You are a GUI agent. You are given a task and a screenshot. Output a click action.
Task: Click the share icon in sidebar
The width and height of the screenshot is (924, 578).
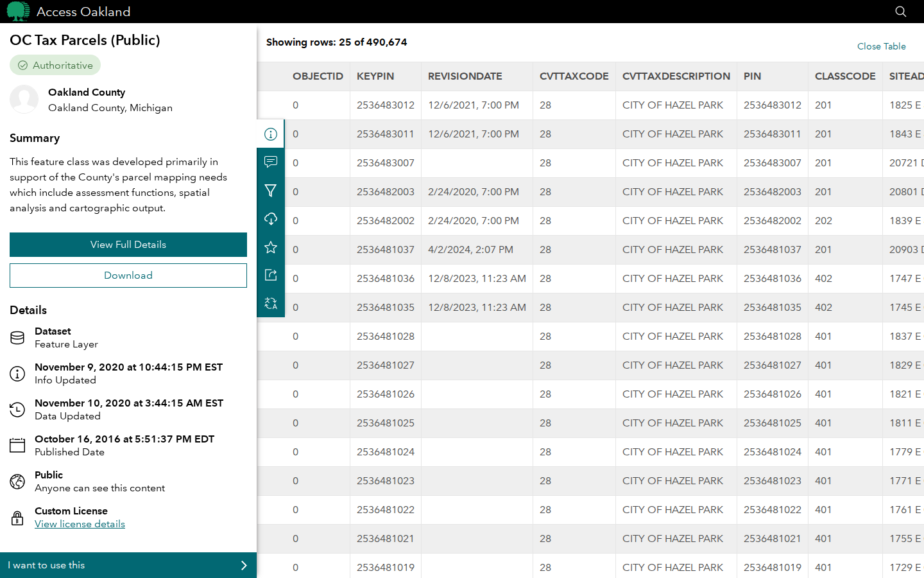coord(271,275)
